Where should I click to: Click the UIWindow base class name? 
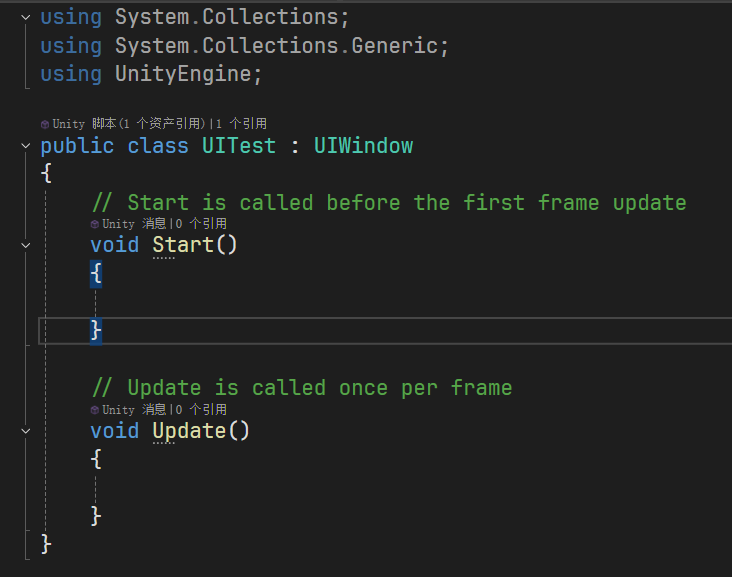click(363, 146)
